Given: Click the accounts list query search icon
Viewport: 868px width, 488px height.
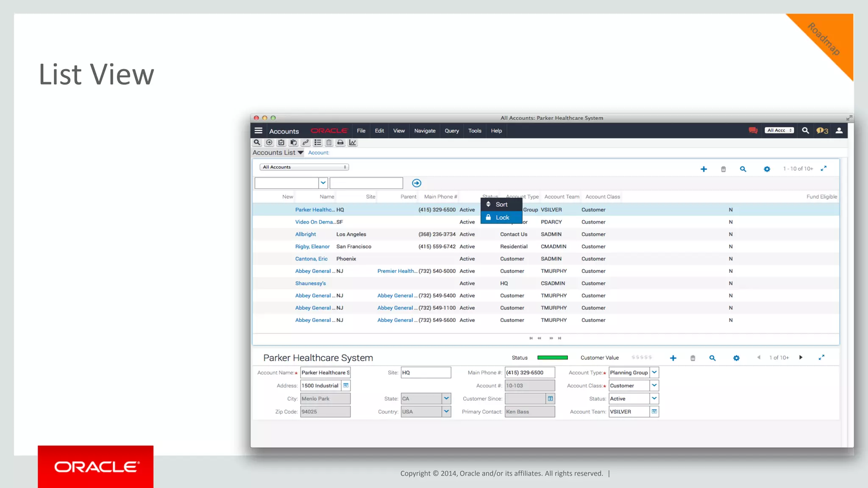Looking at the screenshot, I should tap(743, 169).
